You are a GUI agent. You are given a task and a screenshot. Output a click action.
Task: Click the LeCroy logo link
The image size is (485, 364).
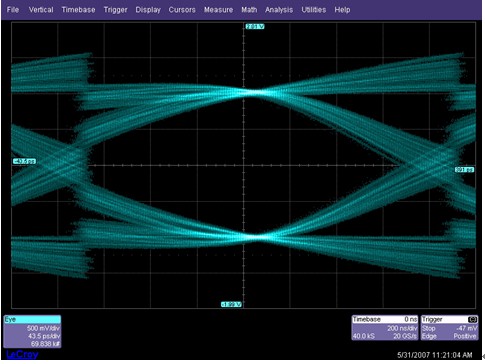pos(22,354)
